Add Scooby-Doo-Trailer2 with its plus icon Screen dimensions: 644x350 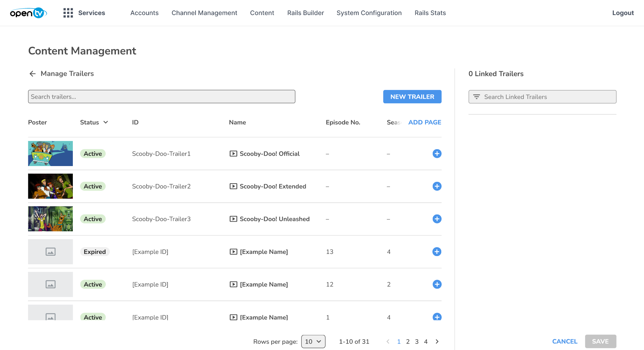pyautogui.click(x=437, y=186)
